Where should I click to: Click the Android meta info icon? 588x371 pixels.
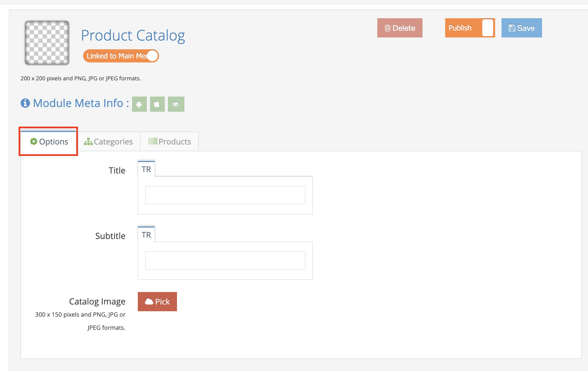click(139, 104)
